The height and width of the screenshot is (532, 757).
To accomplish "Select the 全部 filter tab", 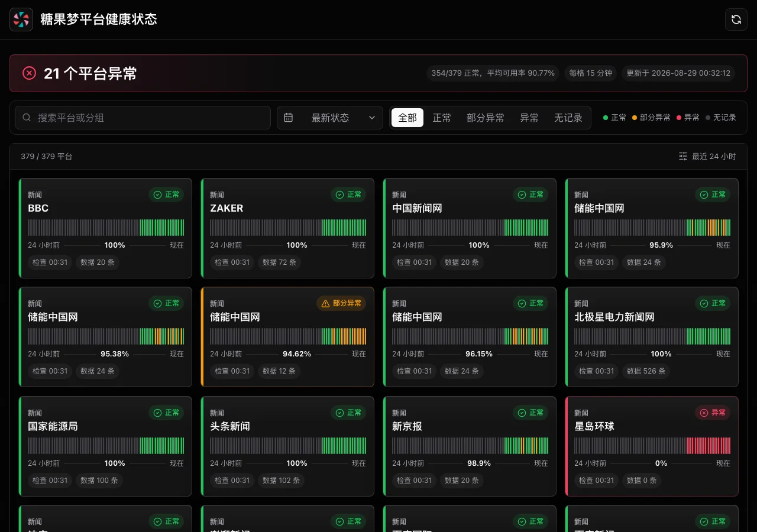I will (x=407, y=118).
